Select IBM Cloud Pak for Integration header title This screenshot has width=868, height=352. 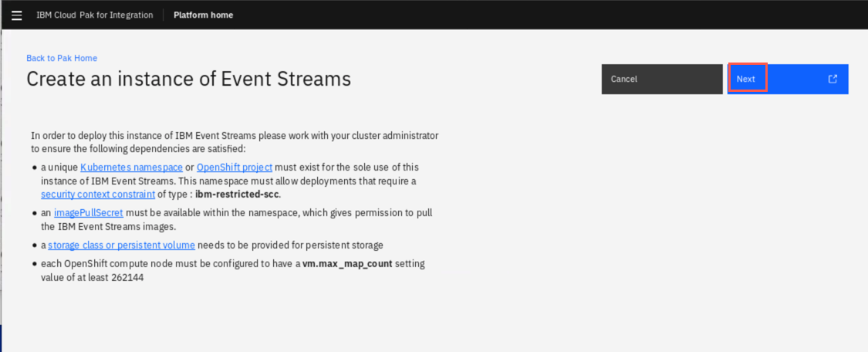[x=95, y=15]
